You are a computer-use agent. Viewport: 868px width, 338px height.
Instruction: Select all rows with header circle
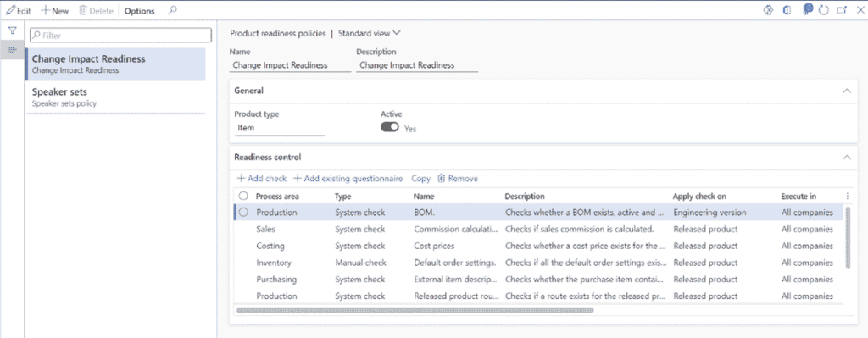[x=243, y=196]
